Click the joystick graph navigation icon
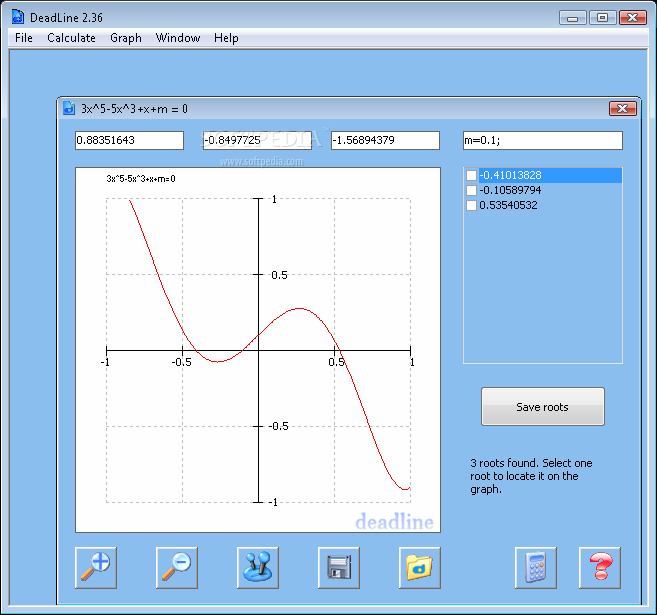Image resolution: width=657 pixels, height=615 pixels. [258, 568]
